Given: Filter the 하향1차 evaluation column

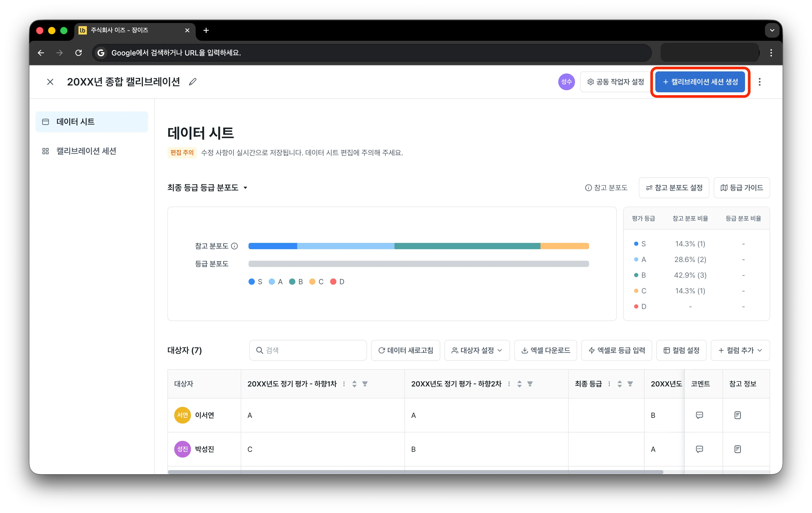Looking at the screenshot, I should [365, 384].
